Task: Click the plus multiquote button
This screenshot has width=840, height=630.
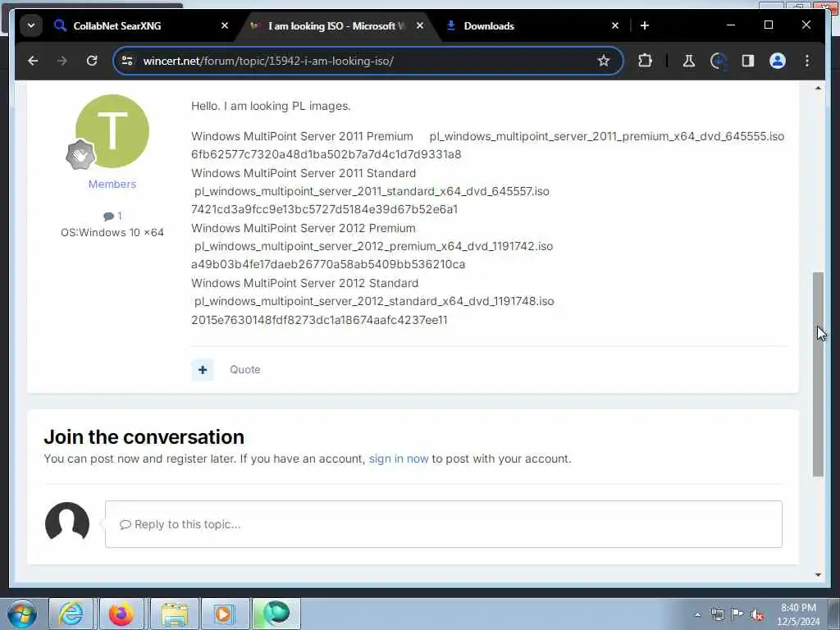Action: [x=203, y=370]
